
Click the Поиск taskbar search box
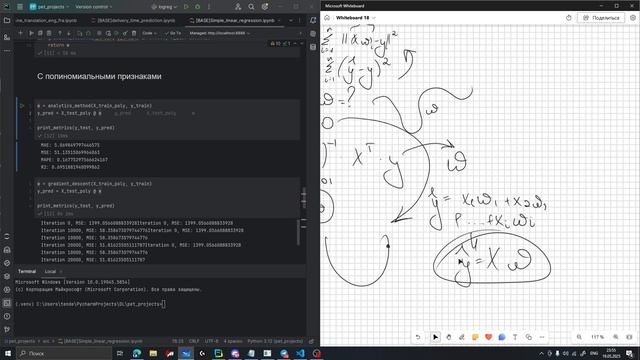tap(64, 353)
